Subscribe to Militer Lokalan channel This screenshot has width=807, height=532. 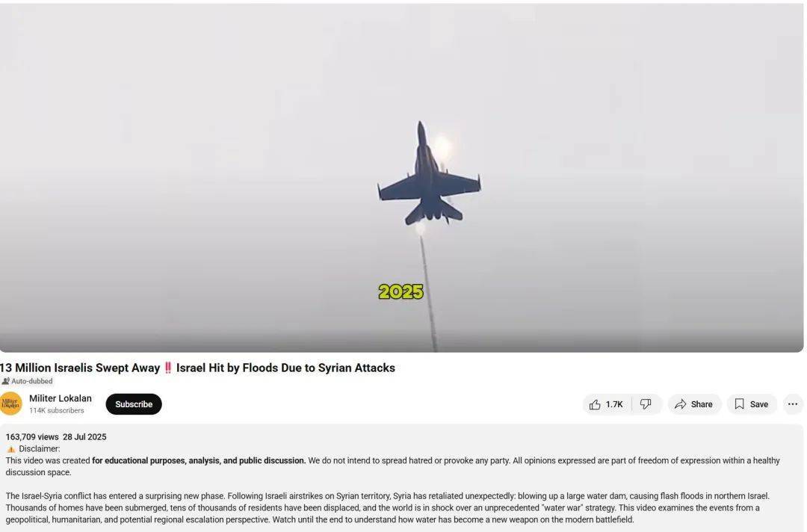[x=134, y=404]
